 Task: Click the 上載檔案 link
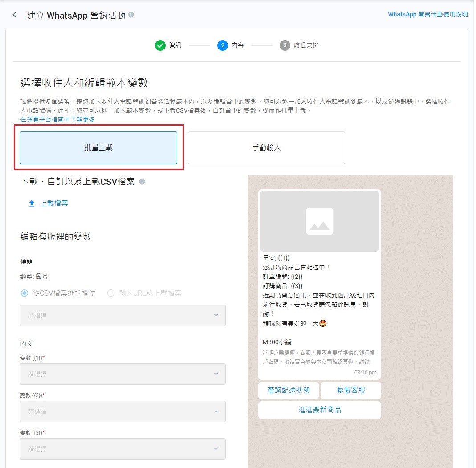pyautogui.click(x=54, y=203)
